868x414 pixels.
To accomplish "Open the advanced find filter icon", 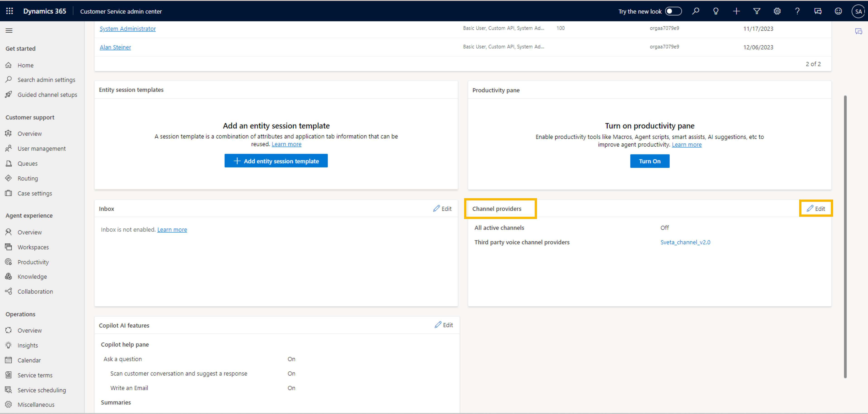I will (756, 11).
